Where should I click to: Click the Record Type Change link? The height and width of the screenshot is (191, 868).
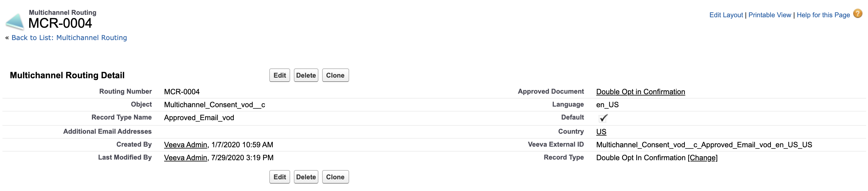702,158
